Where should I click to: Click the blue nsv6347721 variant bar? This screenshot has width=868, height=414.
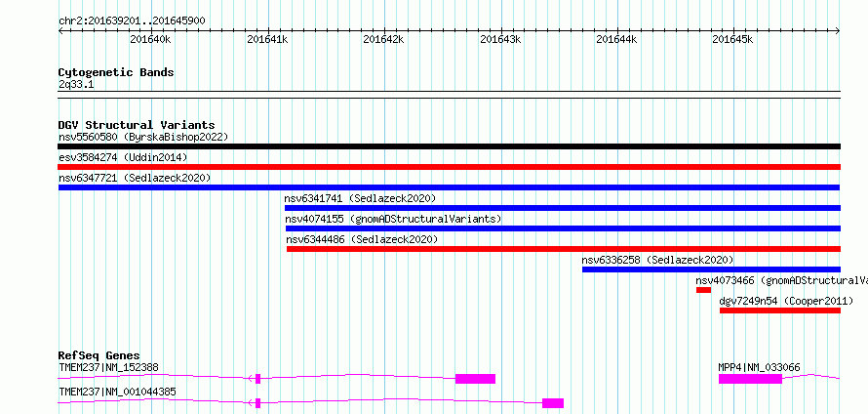[x=449, y=187]
